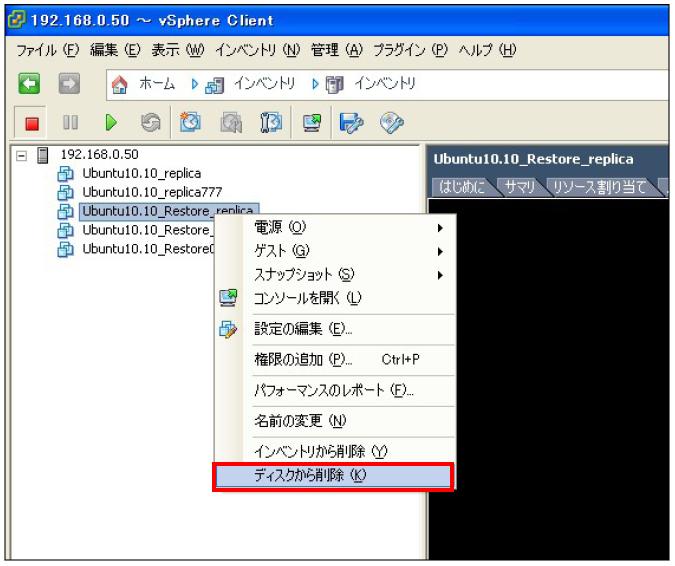Select Ubuntu10.10_replica777 in the tree

[152, 192]
